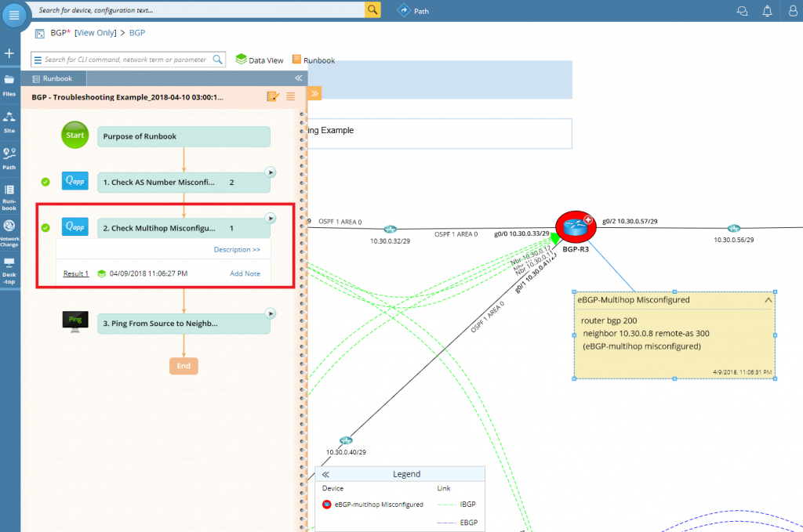
Task: Open the Path tool in top bar
Action: tap(413, 11)
